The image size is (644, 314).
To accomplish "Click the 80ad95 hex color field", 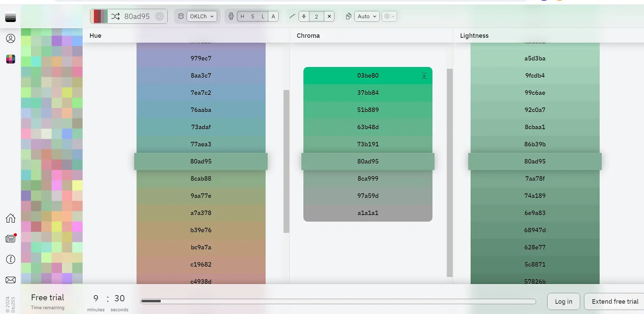I will 137,16.
